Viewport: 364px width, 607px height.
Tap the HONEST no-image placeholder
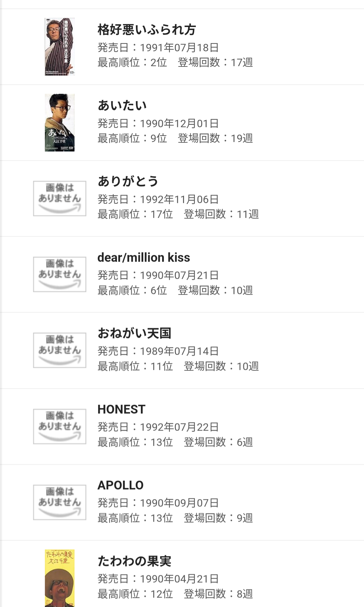[60, 426]
